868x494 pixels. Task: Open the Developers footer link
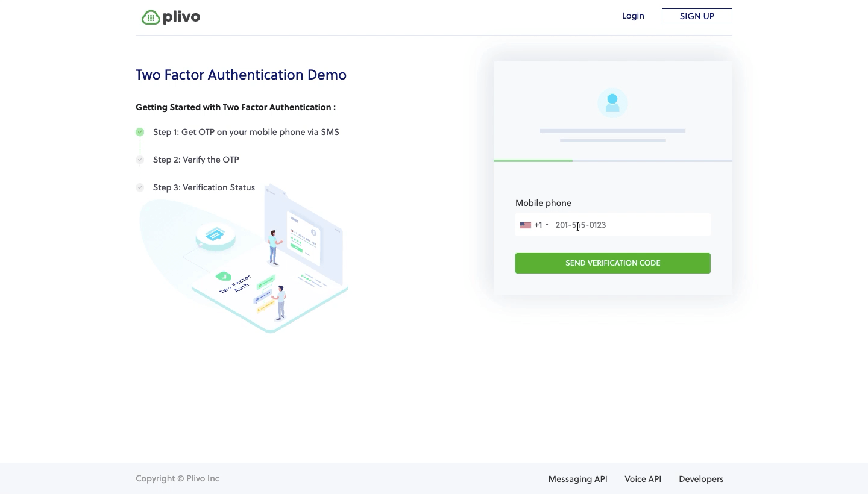pos(701,479)
